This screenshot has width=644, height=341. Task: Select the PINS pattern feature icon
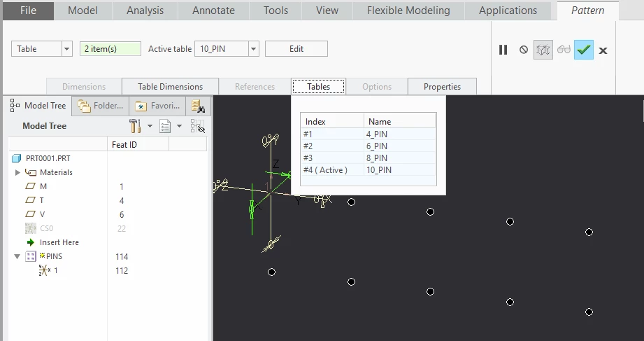30,257
